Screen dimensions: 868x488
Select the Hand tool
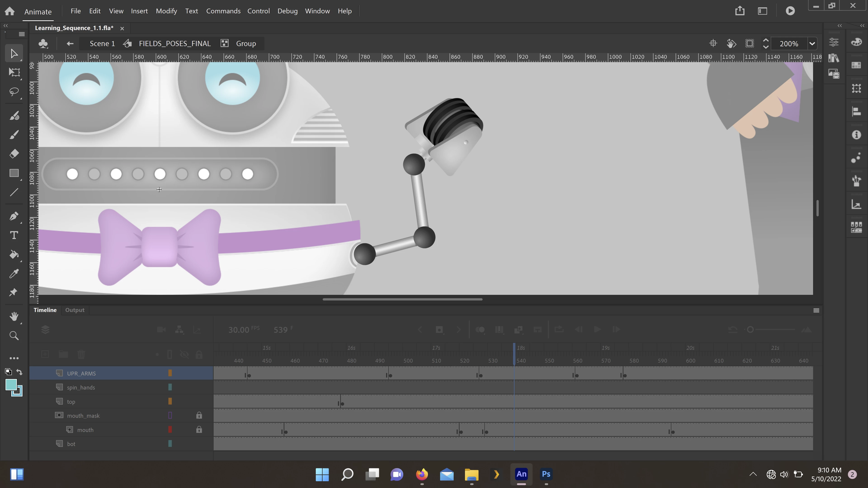[14, 316]
